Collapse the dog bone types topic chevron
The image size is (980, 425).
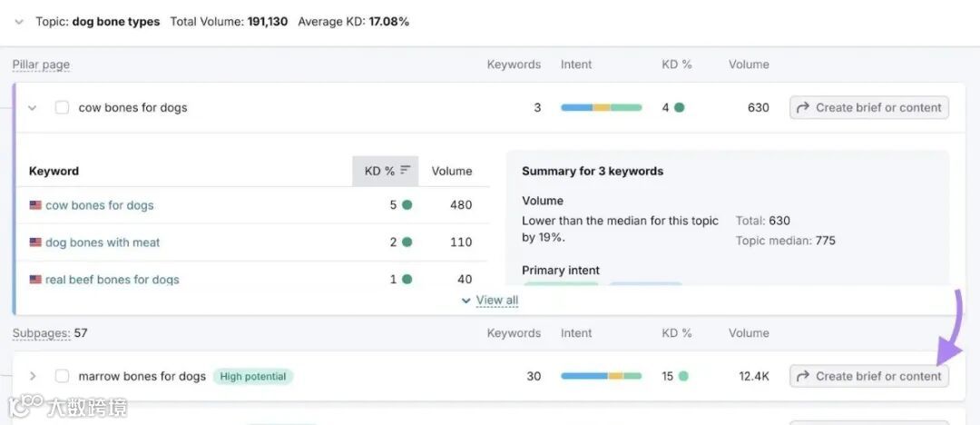(x=19, y=22)
